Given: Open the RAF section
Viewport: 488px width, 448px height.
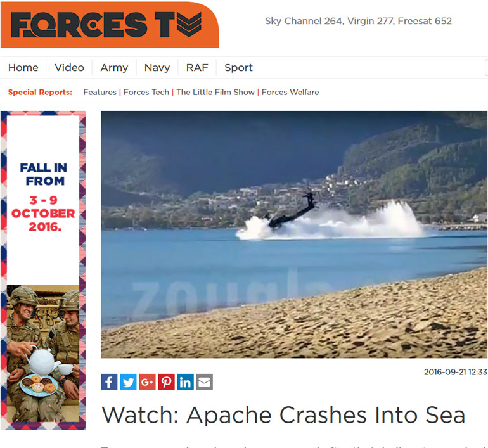Looking at the screenshot, I should pyautogui.click(x=197, y=68).
